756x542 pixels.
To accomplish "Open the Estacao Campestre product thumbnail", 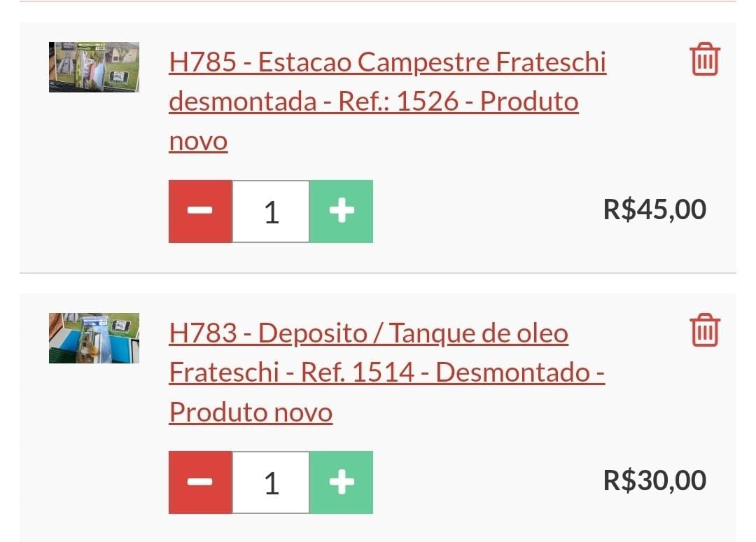I will (94, 67).
